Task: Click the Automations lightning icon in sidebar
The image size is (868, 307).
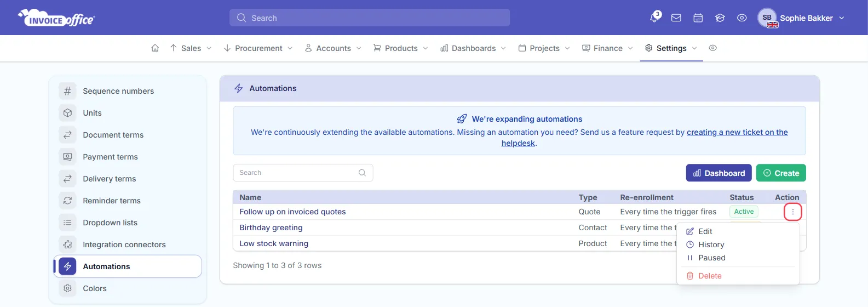Action: point(67,266)
